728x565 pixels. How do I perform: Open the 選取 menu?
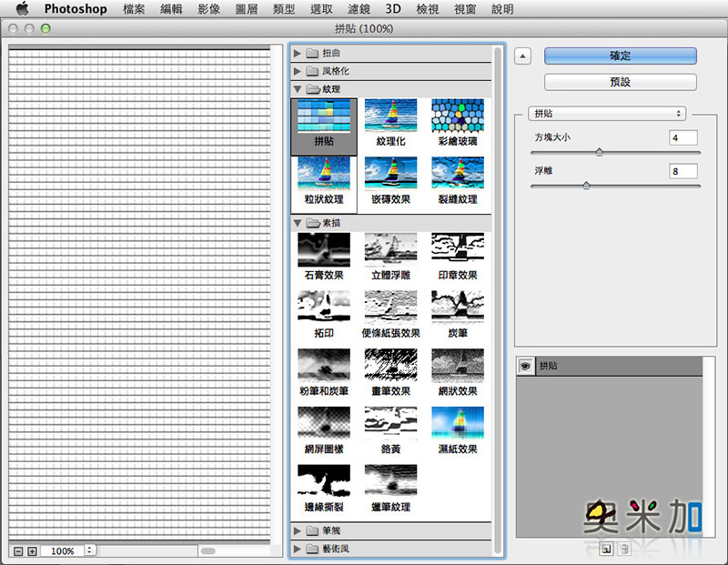pyautogui.click(x=321, y=9)
